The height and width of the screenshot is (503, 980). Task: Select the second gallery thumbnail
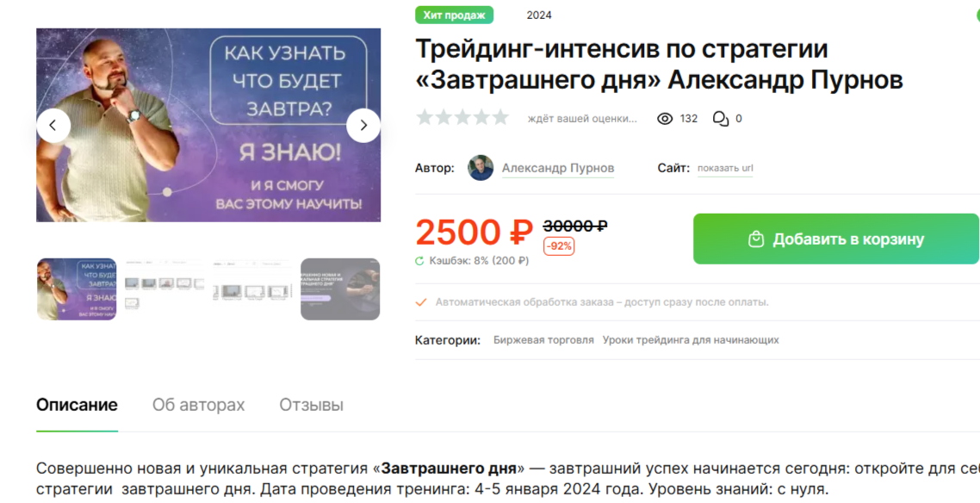[164, 289]
